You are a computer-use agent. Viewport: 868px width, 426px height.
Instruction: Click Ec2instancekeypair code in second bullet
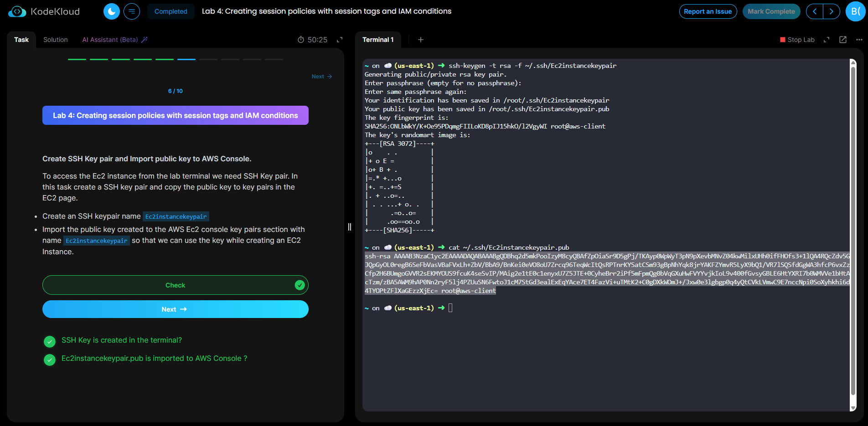pyautogui.click(x=97, y=241)
